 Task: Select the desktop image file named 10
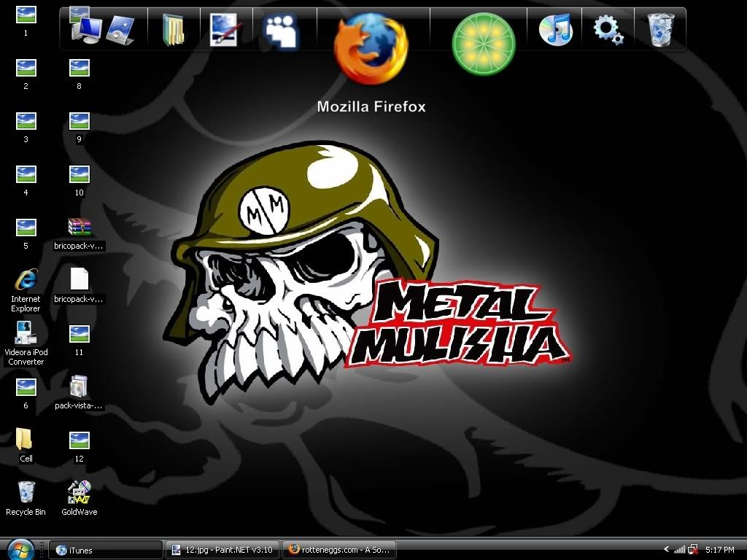pyautogui.click(x=79, y=181)
